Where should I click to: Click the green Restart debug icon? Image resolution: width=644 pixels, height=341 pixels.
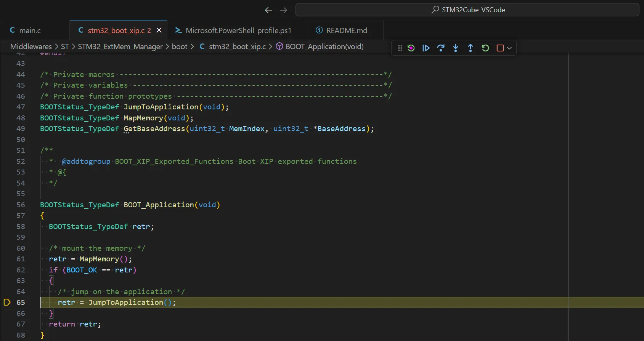pos(485,48)
